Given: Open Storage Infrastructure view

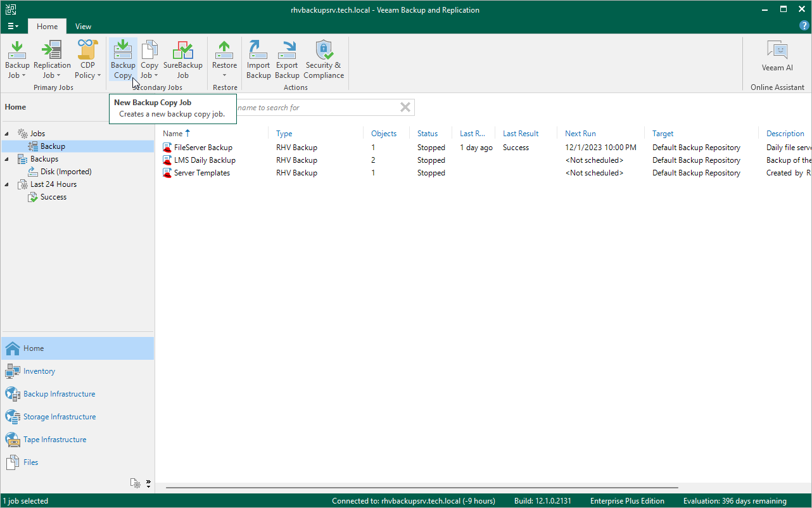Looking at the screenshot, I should 77,417.
